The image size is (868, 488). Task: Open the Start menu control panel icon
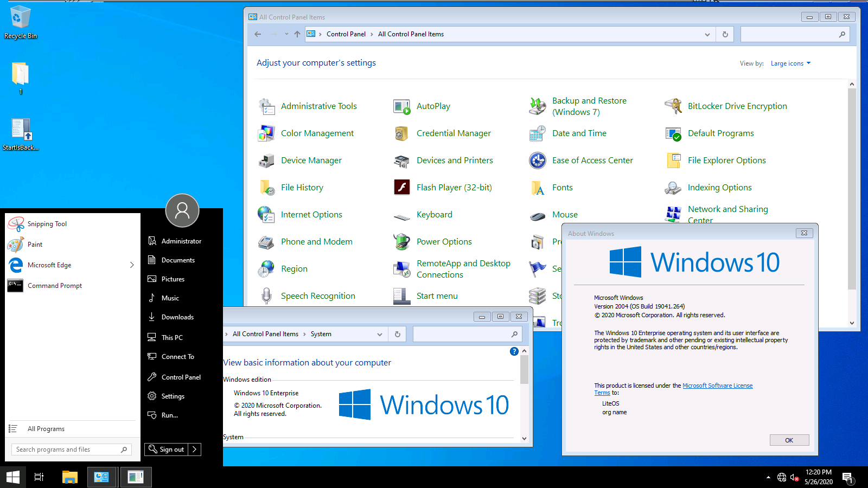point(402,296)
